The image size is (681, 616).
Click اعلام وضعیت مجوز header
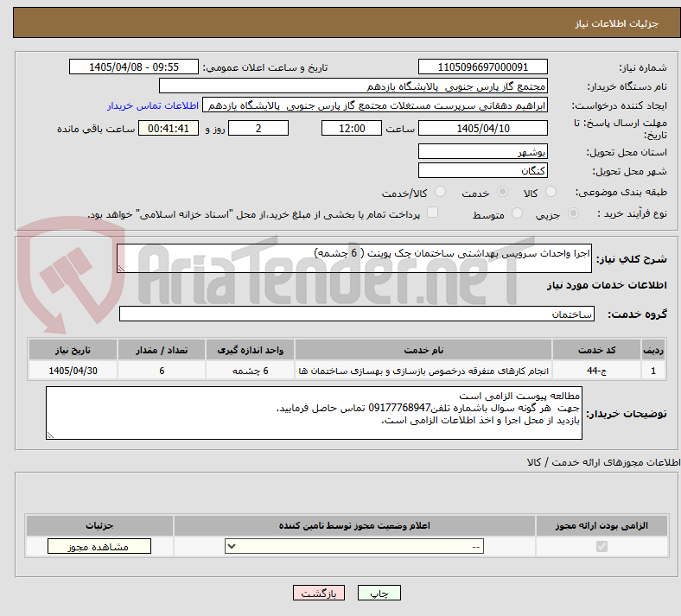pyautogui.click(x=354, y=525)
